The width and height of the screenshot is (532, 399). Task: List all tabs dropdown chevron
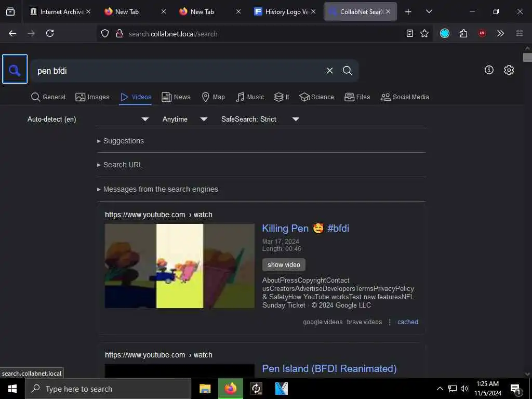[x=429, y=11]
